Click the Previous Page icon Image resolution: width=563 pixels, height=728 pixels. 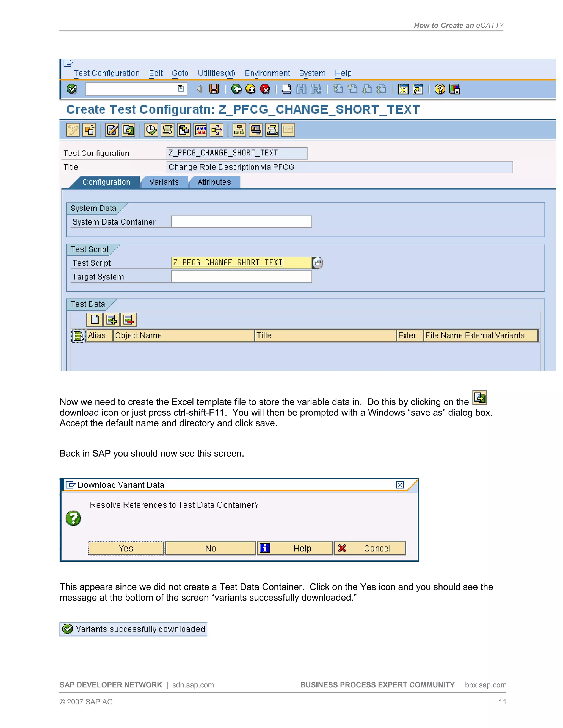(352, 89)
